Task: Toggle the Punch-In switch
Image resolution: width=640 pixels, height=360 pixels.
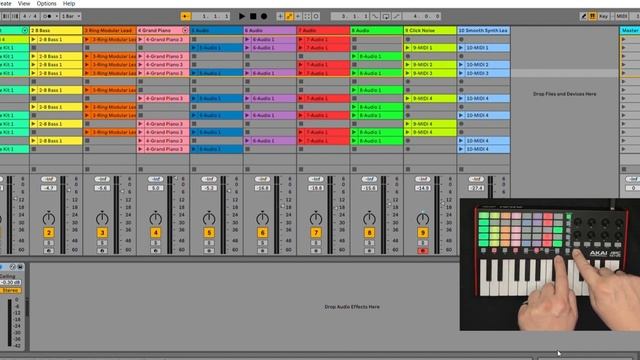Action: pyautogui.click(x=376, y=16)
